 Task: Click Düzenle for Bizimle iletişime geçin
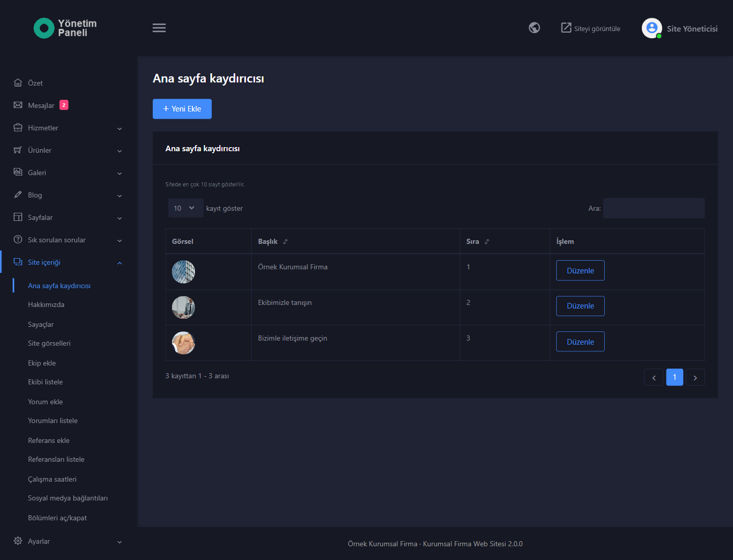click(580, 342)
